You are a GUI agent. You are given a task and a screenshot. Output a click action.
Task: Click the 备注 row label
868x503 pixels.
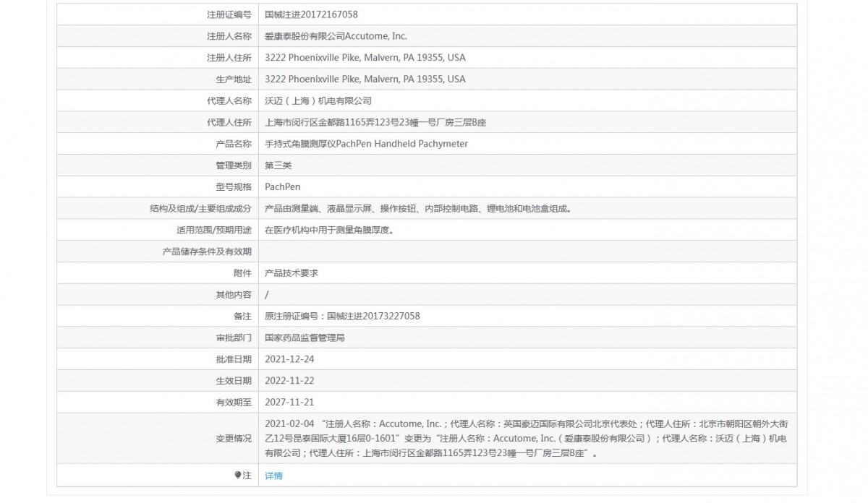[x=243, y=317]
